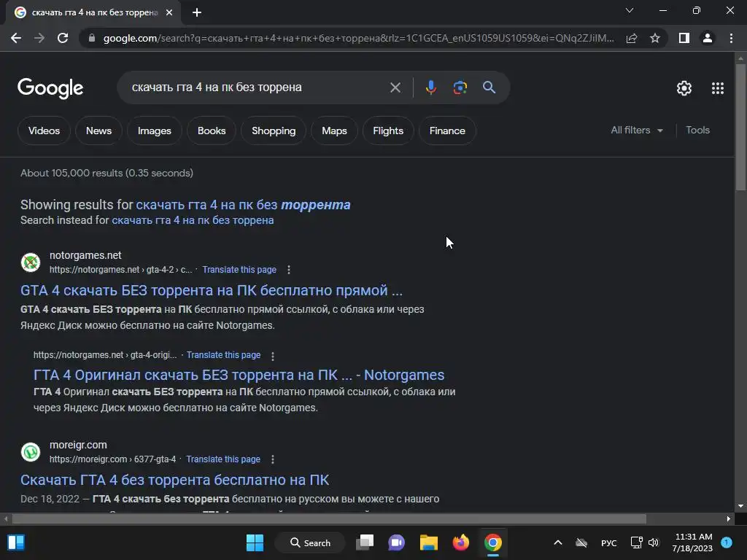
Task: Click the forward navigation arrow
Action: pyautogui.click(x=39, y=38)
